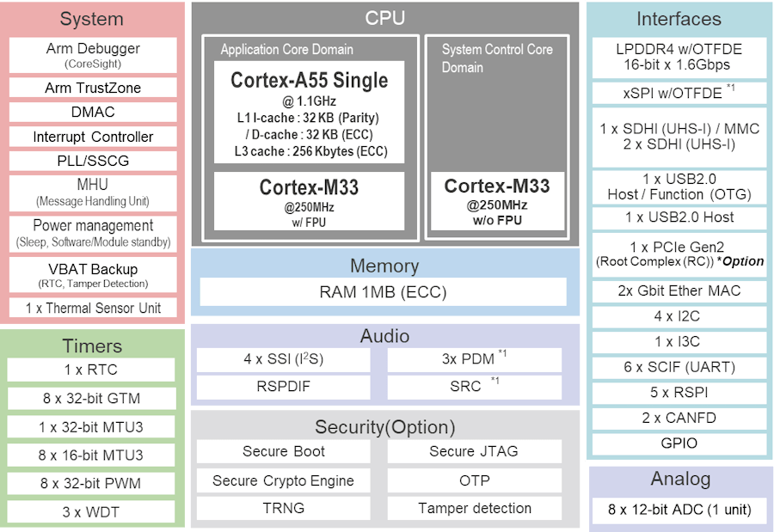Viewport: 774px width, 532px height.
Task: Select the Cortex-M33 w/ FPU block
Action: [x=309, y=201]
